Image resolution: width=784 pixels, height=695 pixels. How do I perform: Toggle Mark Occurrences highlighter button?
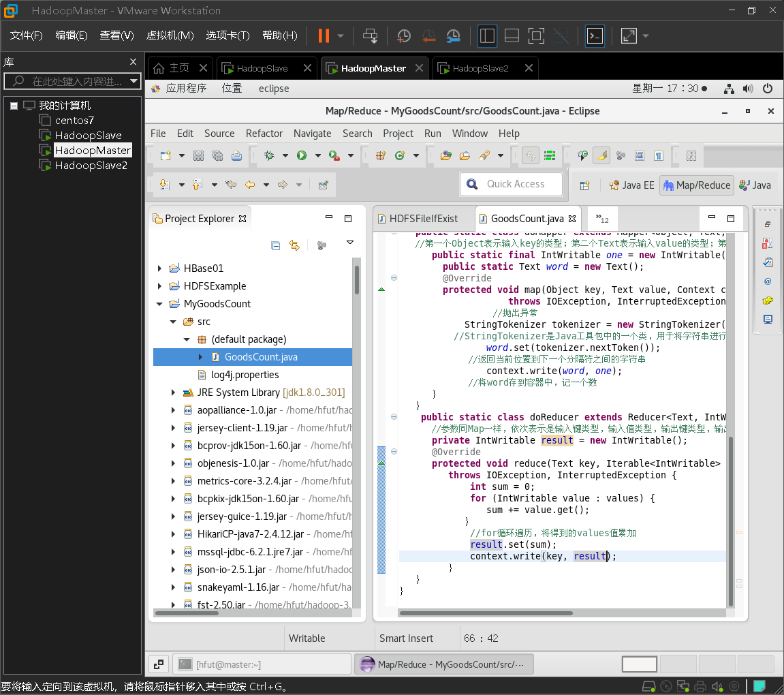coord(601,156)
